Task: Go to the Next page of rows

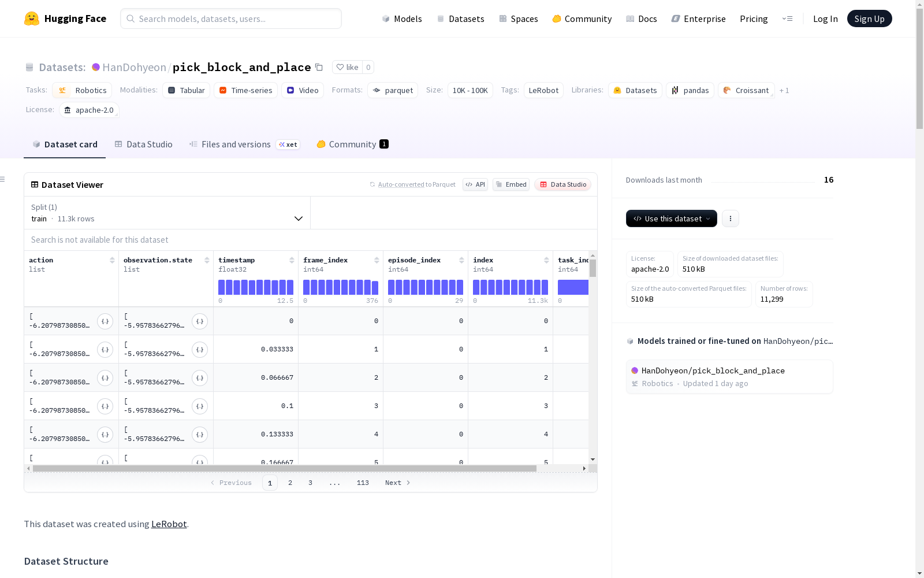Action: 398,483
